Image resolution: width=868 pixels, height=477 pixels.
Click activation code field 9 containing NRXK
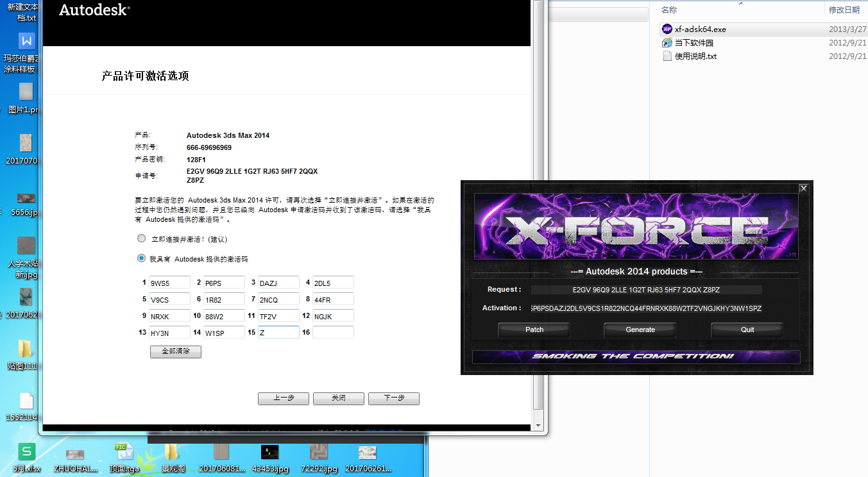pos(169,316)
